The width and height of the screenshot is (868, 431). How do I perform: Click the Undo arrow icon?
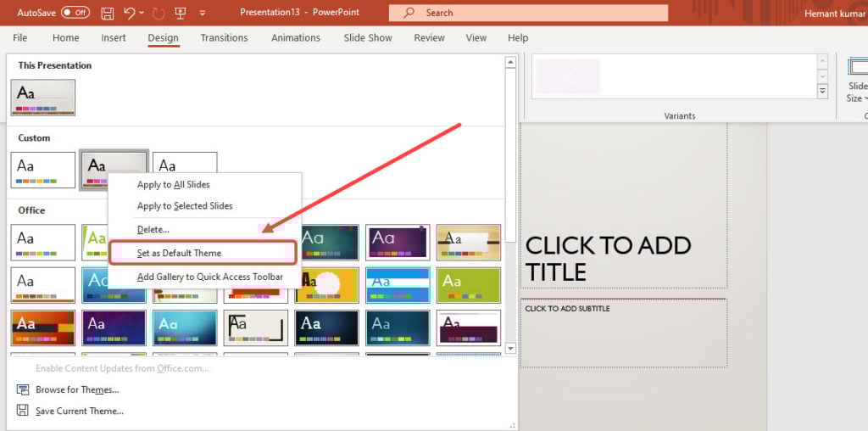[129, 13]
